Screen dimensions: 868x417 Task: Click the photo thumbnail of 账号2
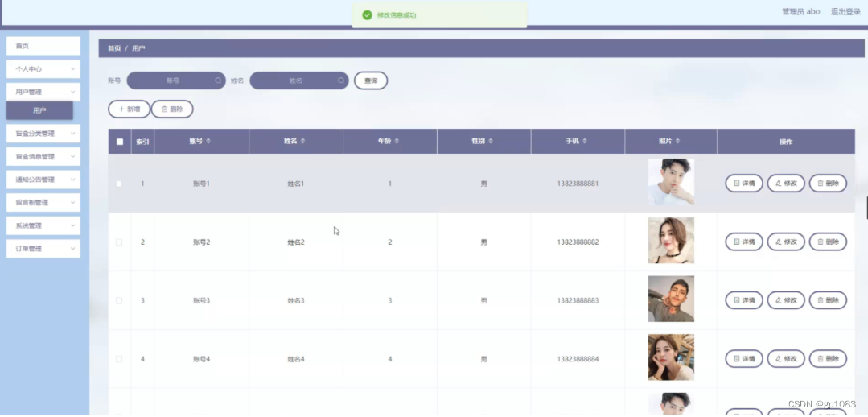[x=671, y=241]
